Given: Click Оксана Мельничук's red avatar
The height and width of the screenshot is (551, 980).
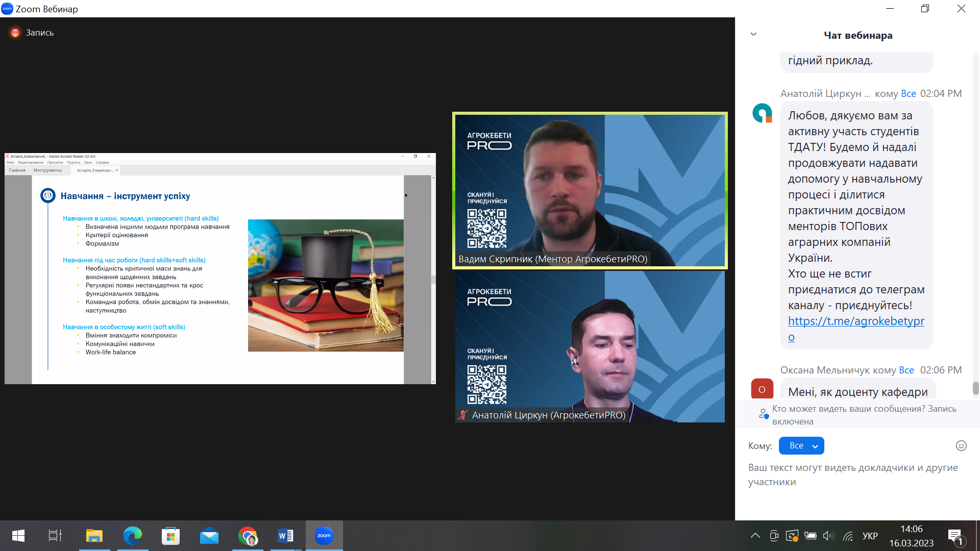Looking at the screenshot, I should coord(762,389).
